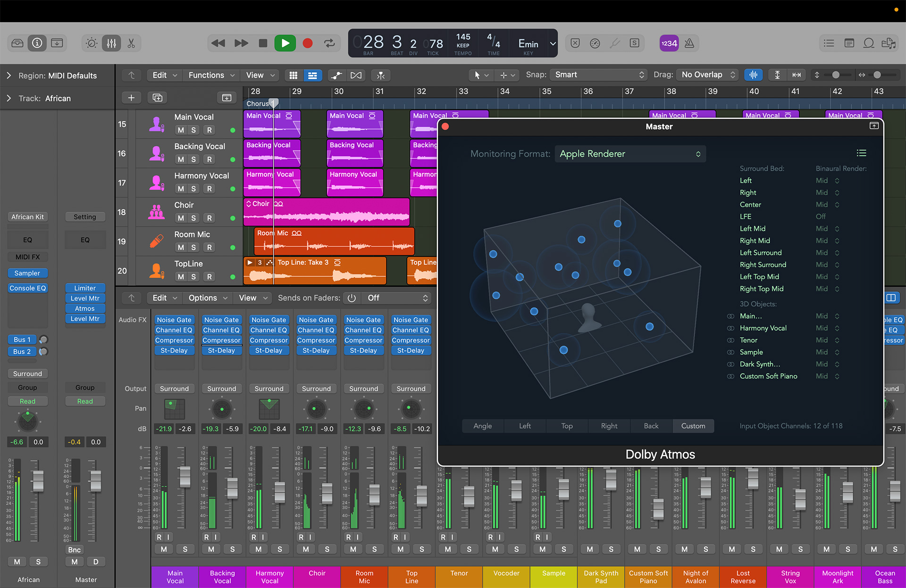
Task: Mute the Main Vocal track
Action: (181, 130)
